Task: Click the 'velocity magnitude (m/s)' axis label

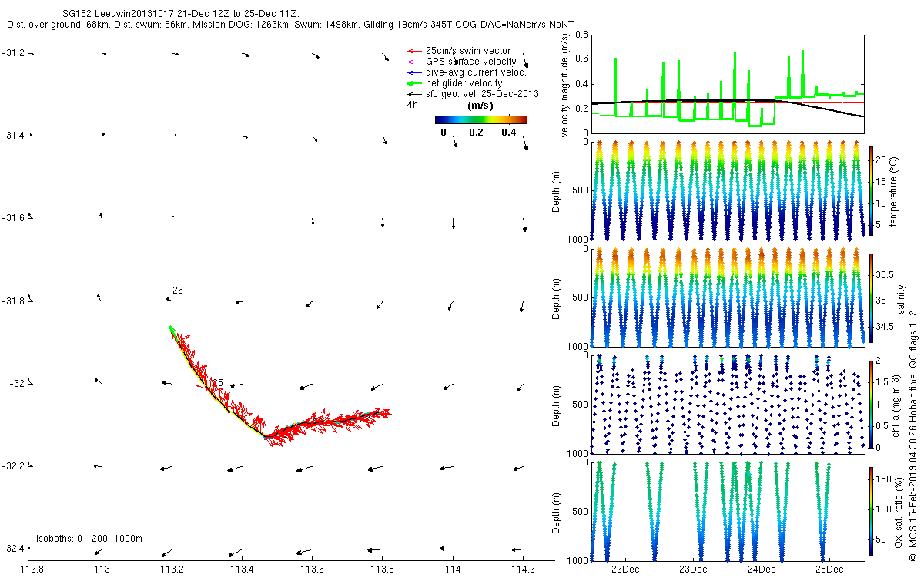Action: pyautogui.click(x=565, y=86)
